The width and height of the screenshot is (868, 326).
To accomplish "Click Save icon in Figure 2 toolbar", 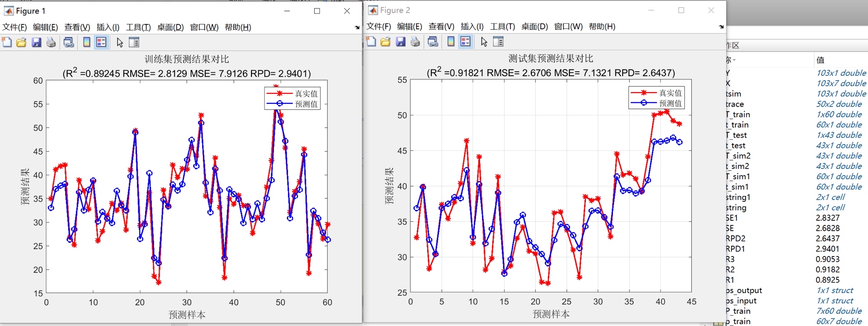I will (401, 42).
